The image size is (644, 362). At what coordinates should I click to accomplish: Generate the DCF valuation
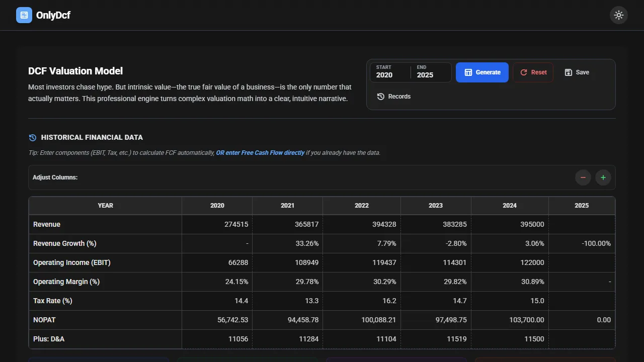482,72
